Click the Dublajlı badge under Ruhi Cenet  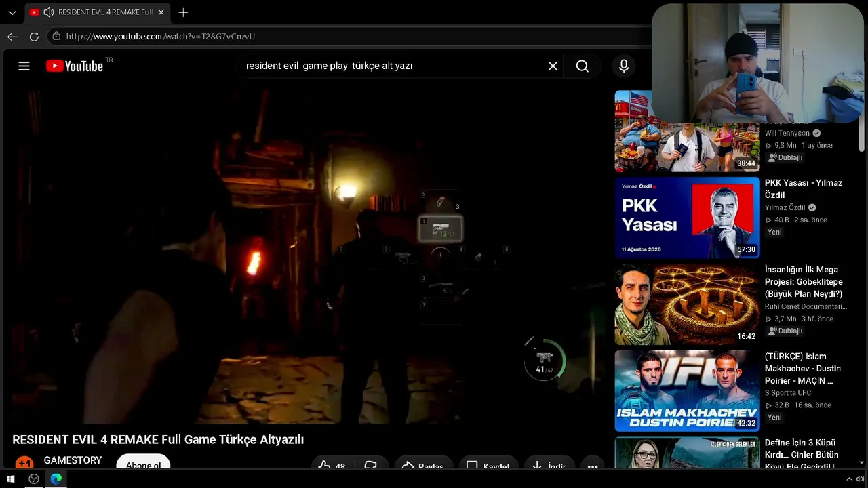coord(785,331)
